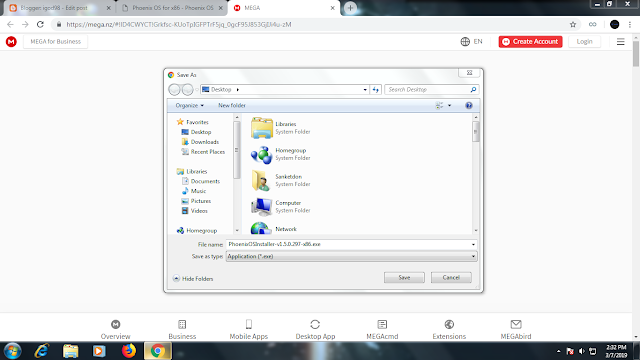640x360 pixels.
Task: Open a new browser tab
Action: [x=350, y=8]
